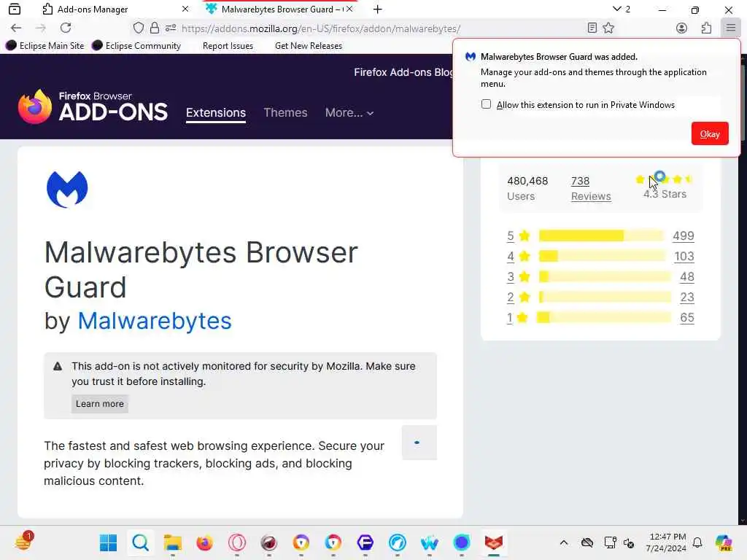747x560 pixels.
Task: Open the 103 four-star reviews count
Action: pos(684,256)
